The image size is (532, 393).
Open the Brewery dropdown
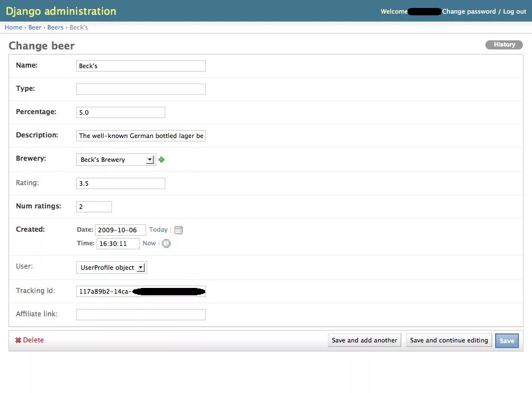tap(116, 160)
